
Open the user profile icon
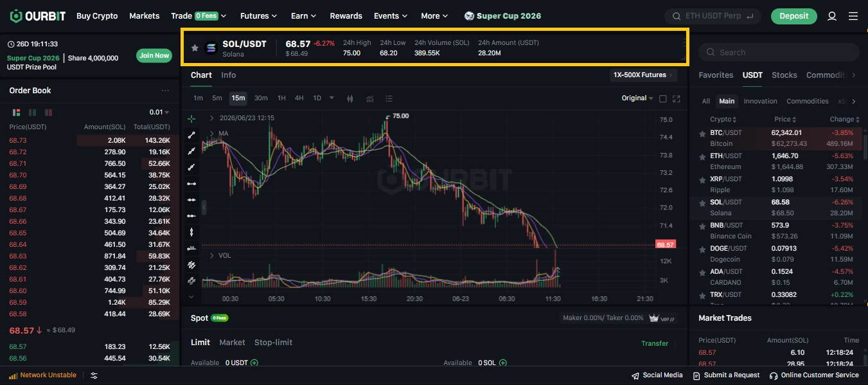tap(832, 16)
